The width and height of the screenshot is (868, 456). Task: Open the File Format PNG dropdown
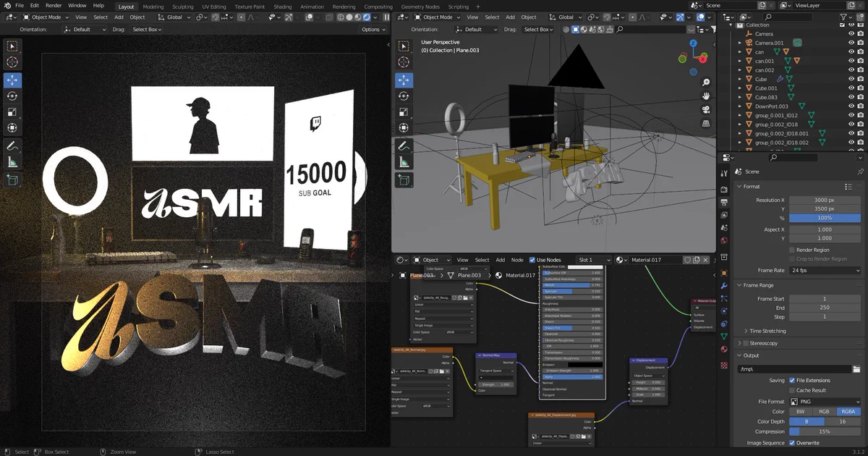point(825,401)
